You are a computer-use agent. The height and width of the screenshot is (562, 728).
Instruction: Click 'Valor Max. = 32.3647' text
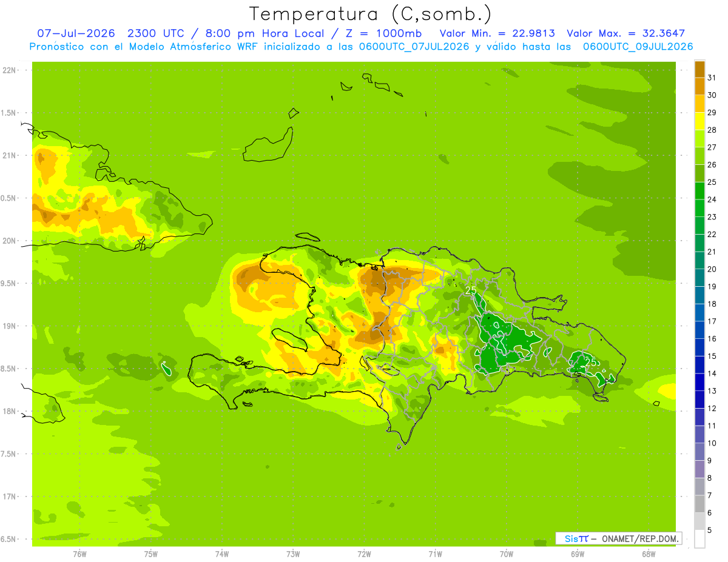coord(625,33)
